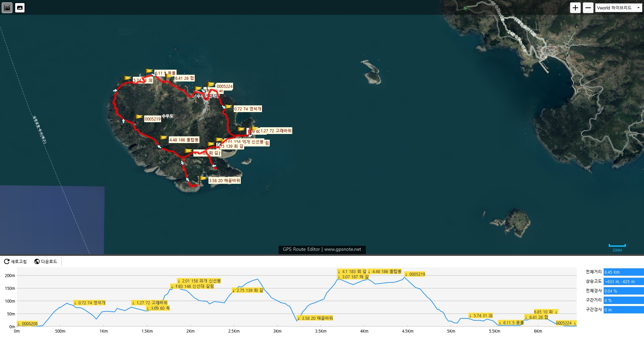This screenshot has height=340, width=644.
Task: Click the 200M map scale indicator
Action: (x=617, y=248)
